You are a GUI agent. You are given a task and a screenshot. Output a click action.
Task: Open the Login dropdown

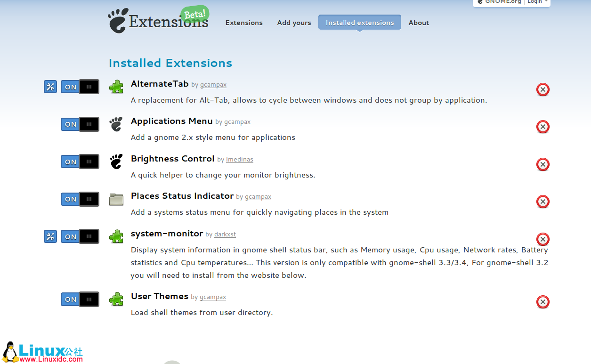point(537,2)
